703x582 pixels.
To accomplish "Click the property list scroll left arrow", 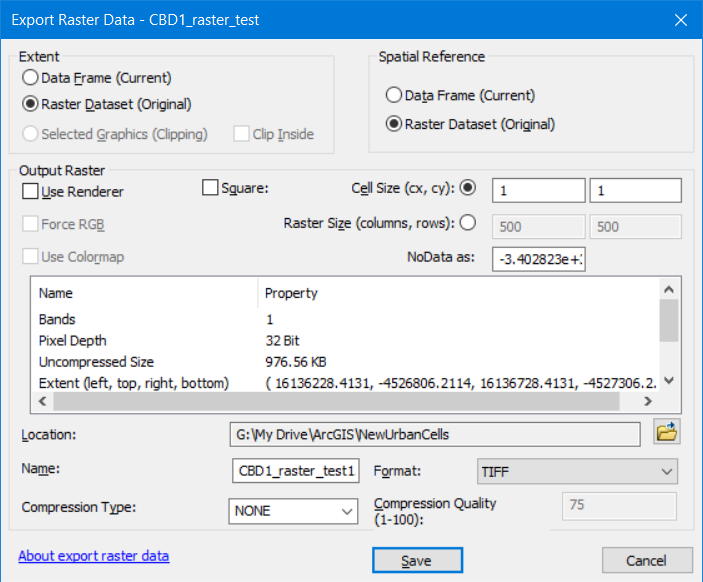I will point(43,401).
